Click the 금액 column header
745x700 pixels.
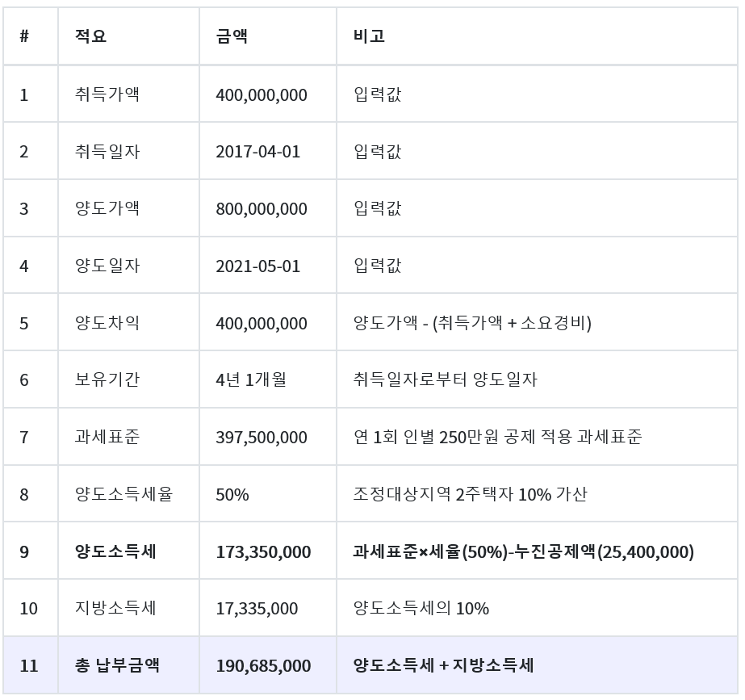[x=232, y=37]
